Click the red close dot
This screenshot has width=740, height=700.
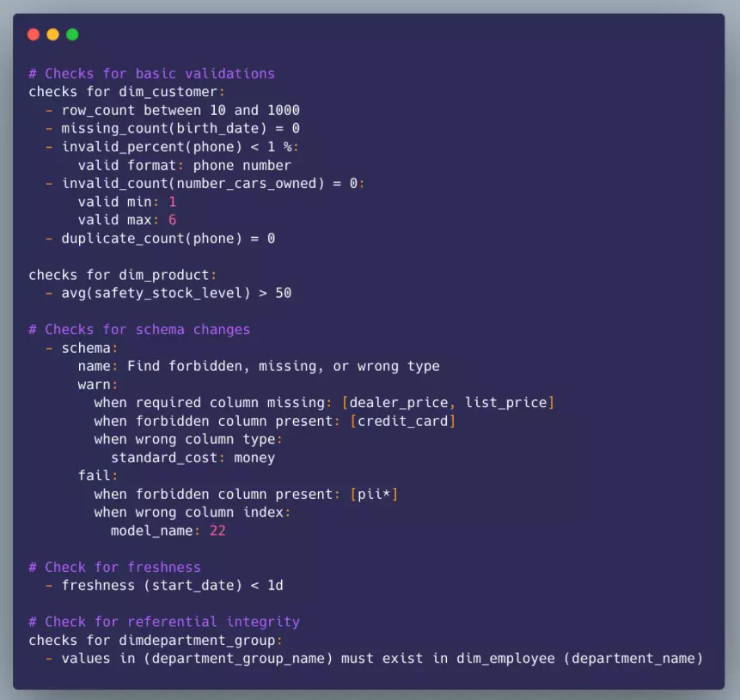(x=33, y=34)
